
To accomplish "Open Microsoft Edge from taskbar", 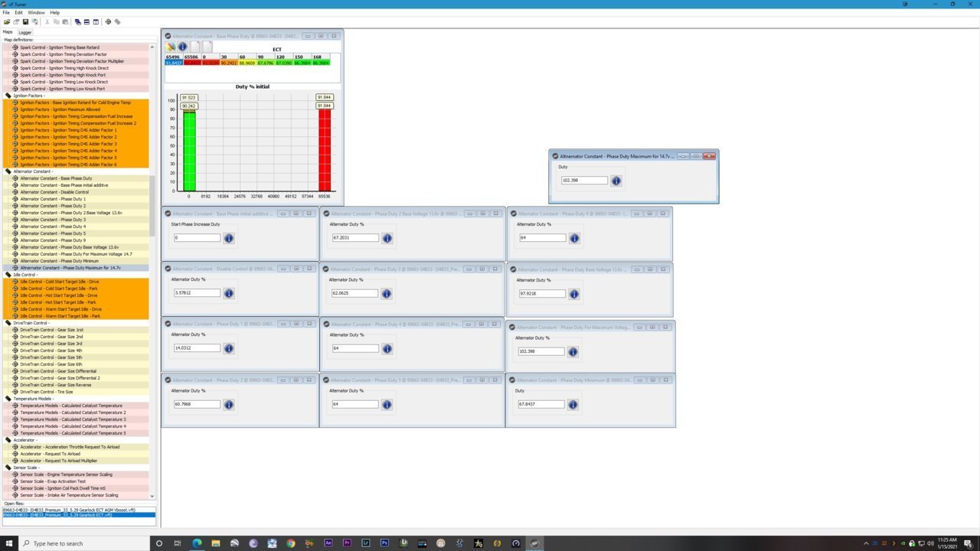I will tap(197, 543).
